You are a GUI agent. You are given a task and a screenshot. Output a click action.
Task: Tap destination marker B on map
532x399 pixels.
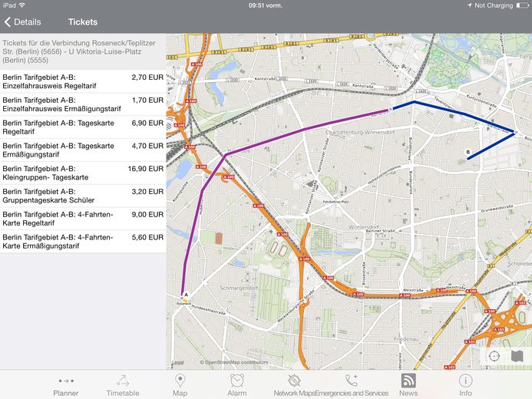click(x=468, y=152)
